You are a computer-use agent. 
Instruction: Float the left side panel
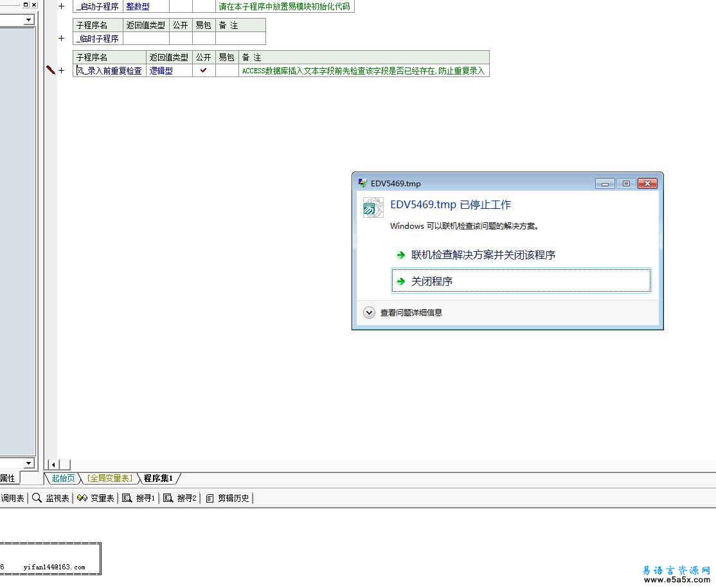click(26, 4)
